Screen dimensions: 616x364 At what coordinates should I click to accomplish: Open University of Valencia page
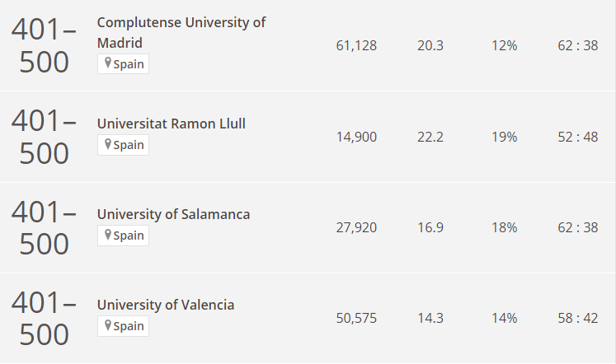166,305
